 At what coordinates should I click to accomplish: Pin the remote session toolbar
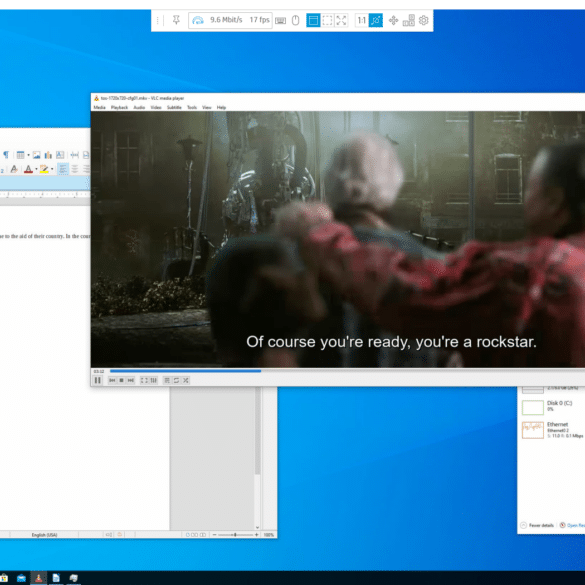[x=176, y=20]
